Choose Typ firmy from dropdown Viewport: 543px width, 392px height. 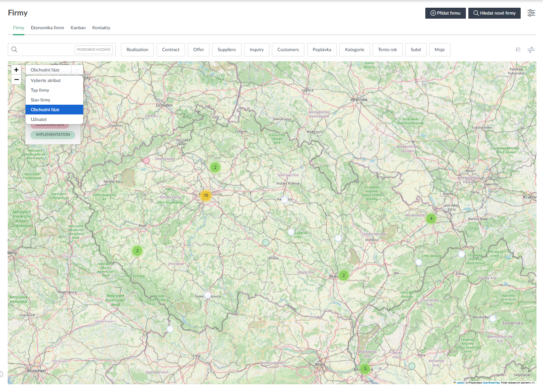40,90
